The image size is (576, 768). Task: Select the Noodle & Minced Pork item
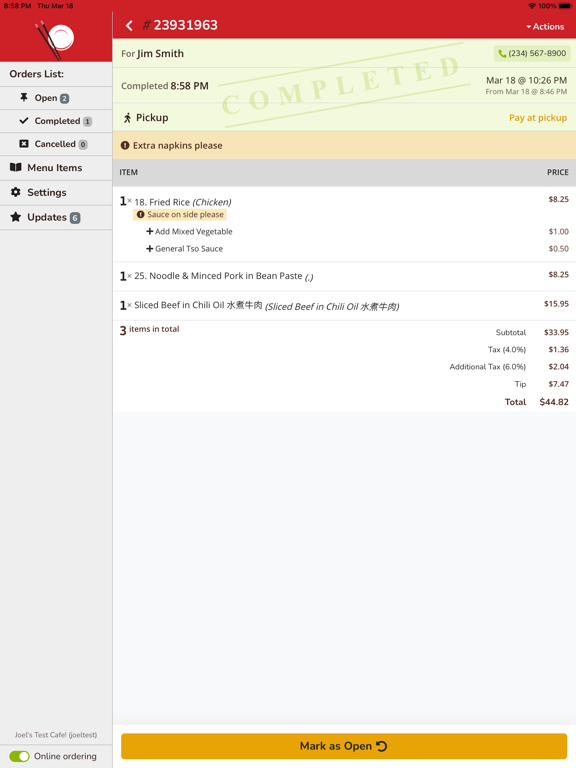pos(344,276)
